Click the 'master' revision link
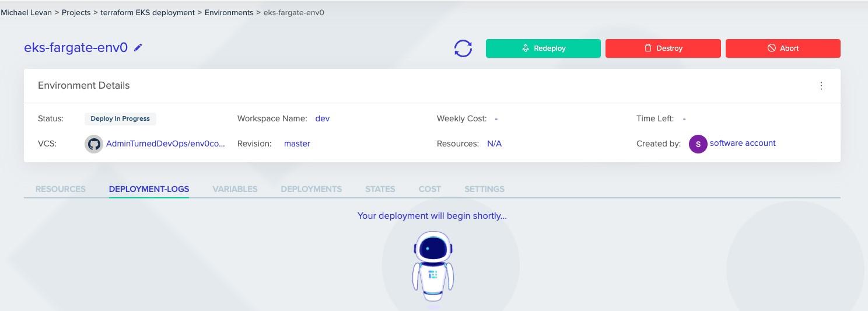Viewport: 868px width, 311px height. [297, 144]
